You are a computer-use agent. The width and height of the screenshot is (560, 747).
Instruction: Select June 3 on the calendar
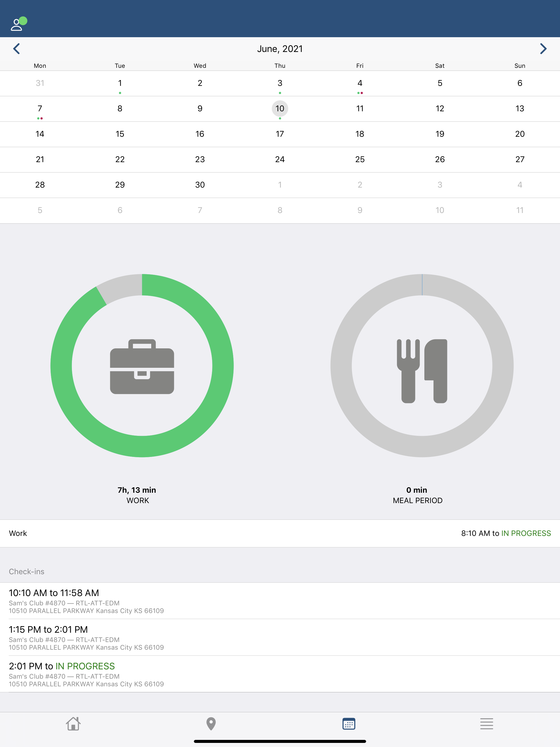tap(280, 83)
